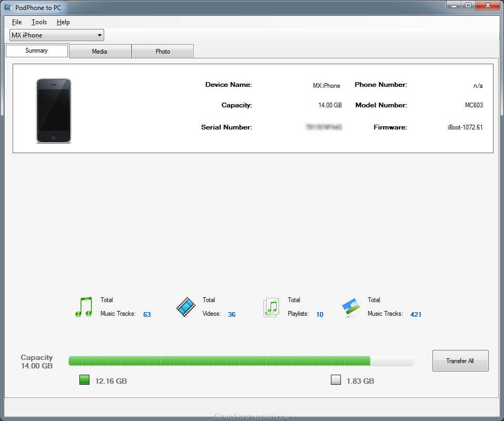504x421 pixels.
Task: Open the Tools menu
Action: point(39,22)
